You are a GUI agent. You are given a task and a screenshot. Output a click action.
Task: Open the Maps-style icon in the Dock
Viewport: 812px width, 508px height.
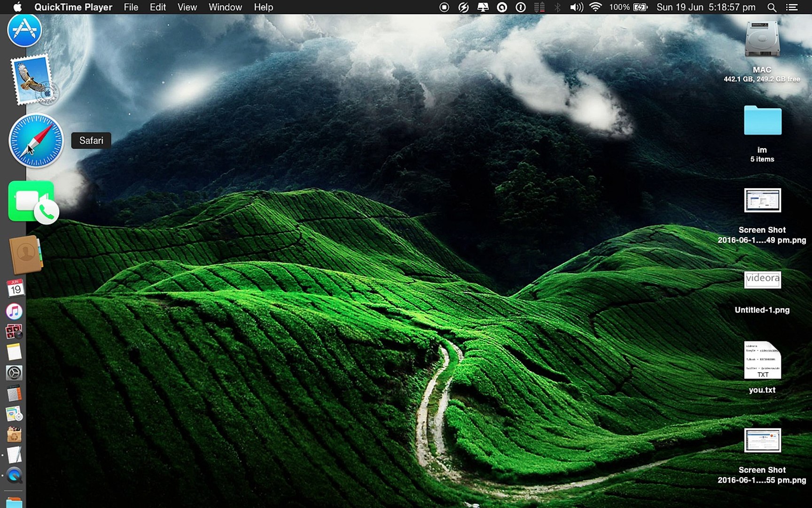(x=14, y=414)
